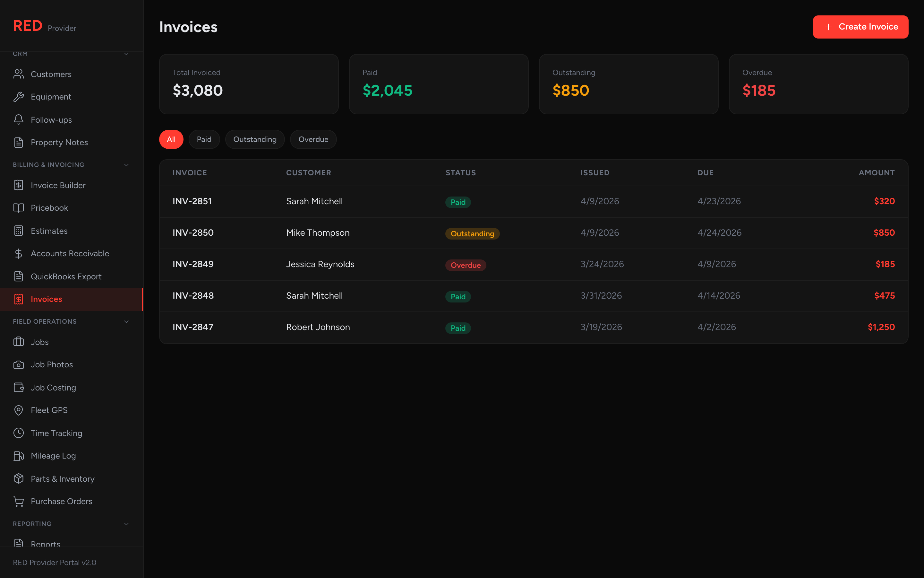Click the Job Costing wallet icon
924x578 pixels.
[x=18, y=387]
